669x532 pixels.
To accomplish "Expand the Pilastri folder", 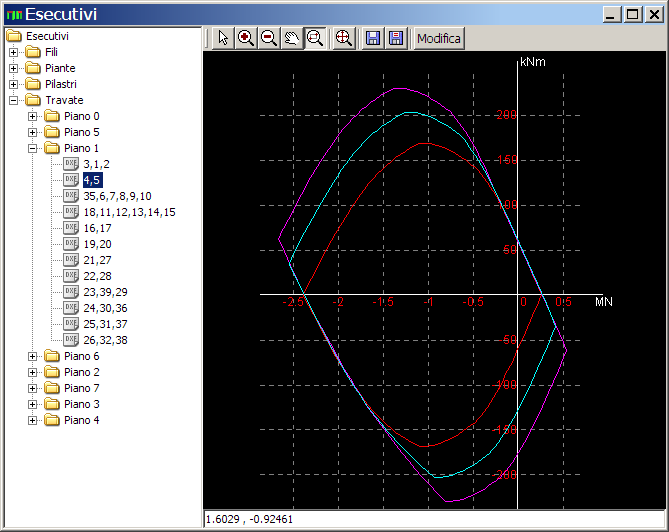I will pyautogui.click(x=13, y=84).
